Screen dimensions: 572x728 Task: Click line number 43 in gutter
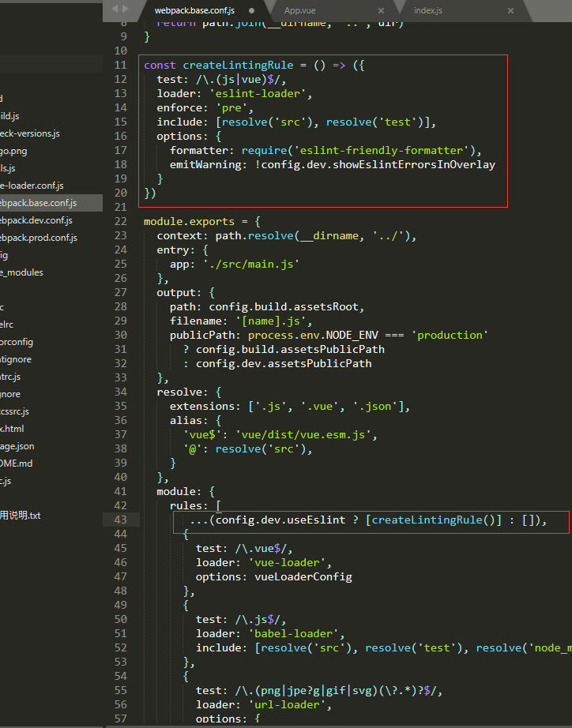[x=120, y=520]
